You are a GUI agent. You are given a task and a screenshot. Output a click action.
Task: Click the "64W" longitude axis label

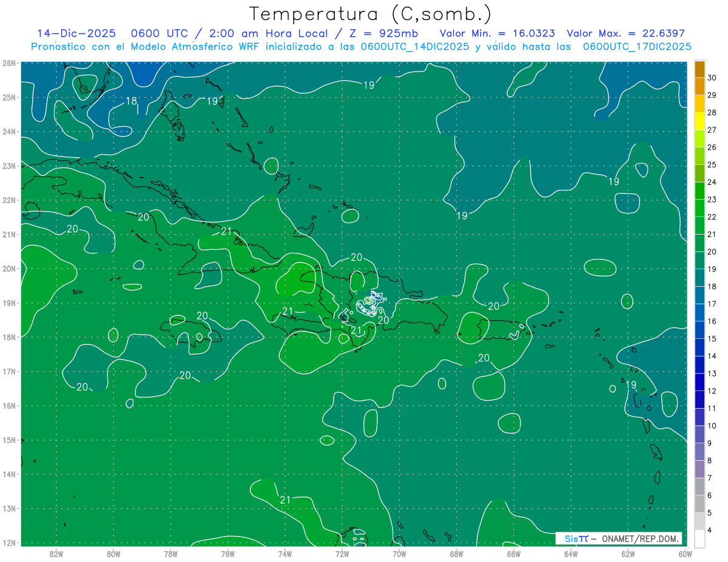571,553
